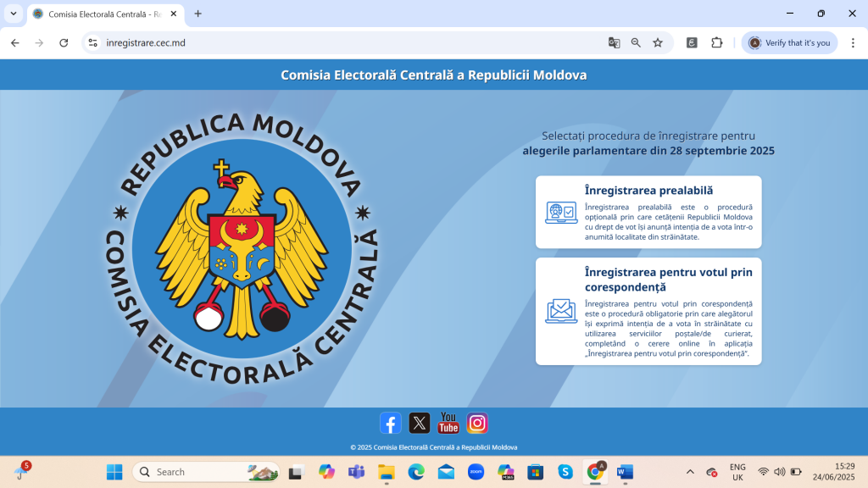
Task: View site information icon in address bar
Action: click(93, 42)
